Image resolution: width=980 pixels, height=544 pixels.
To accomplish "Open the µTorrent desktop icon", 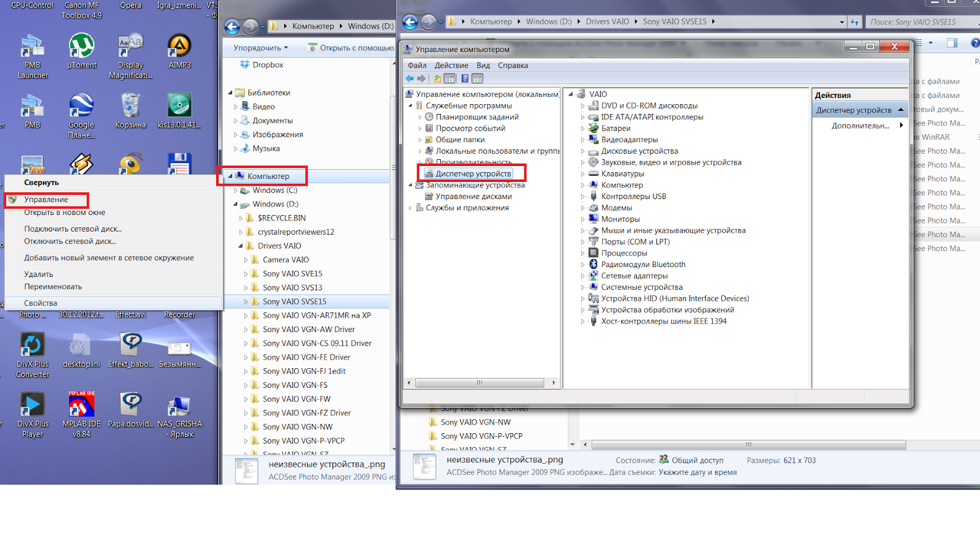I will [x=81, y=51].
